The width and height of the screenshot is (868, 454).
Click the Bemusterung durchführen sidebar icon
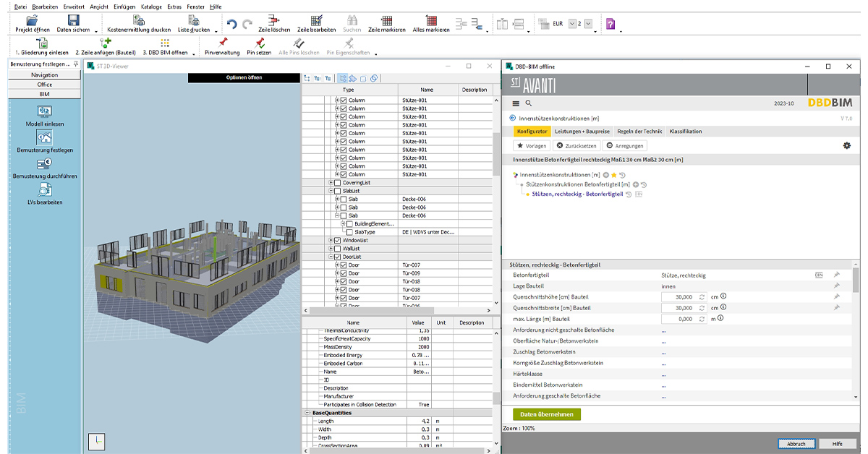point(45,163)
